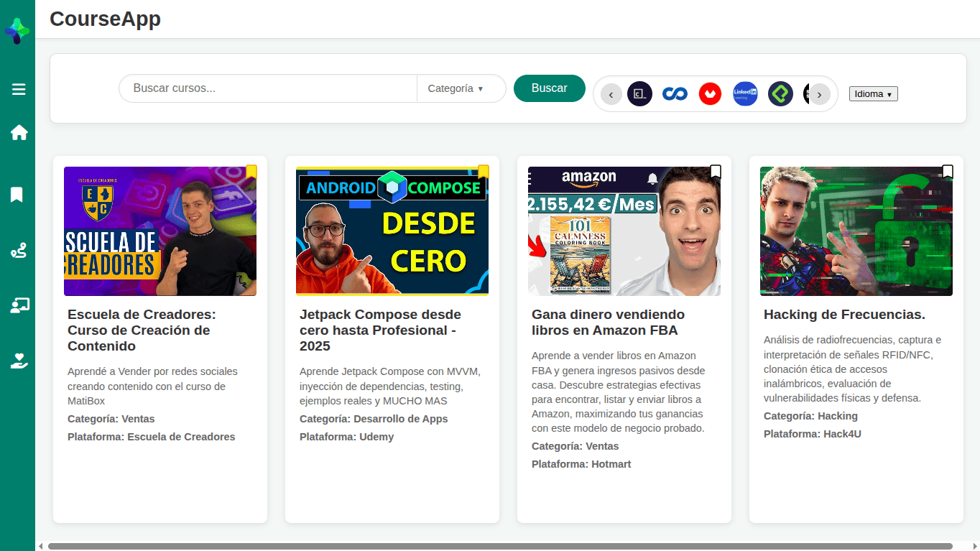Screen dimensions: 980x551
Task: Click the Aprende Jetpack Compose con MVVM description
Action: pyautogui.click(x=390, y=386)
